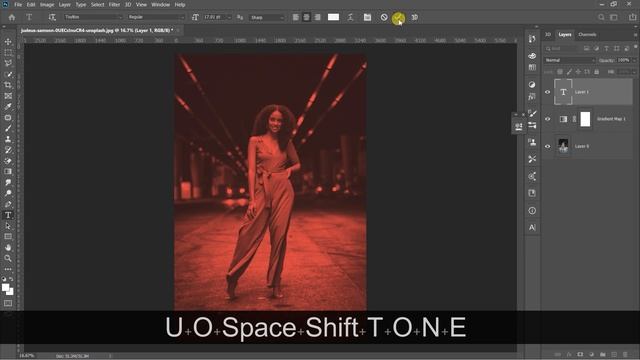The width and height of the screenshot is (640, 360).
Task: Open the anti-aliasing Sharp dropdown
Action: pos(267,17)
